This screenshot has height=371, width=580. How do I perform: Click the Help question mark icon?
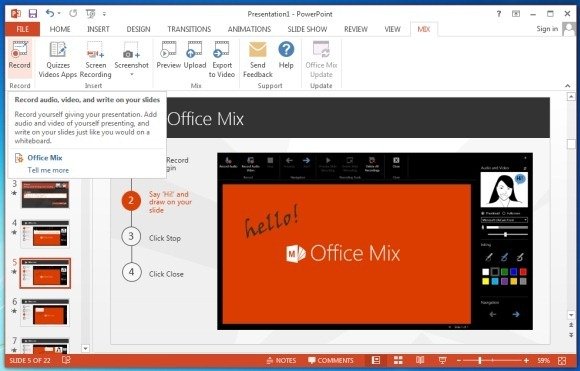[286, 55]
